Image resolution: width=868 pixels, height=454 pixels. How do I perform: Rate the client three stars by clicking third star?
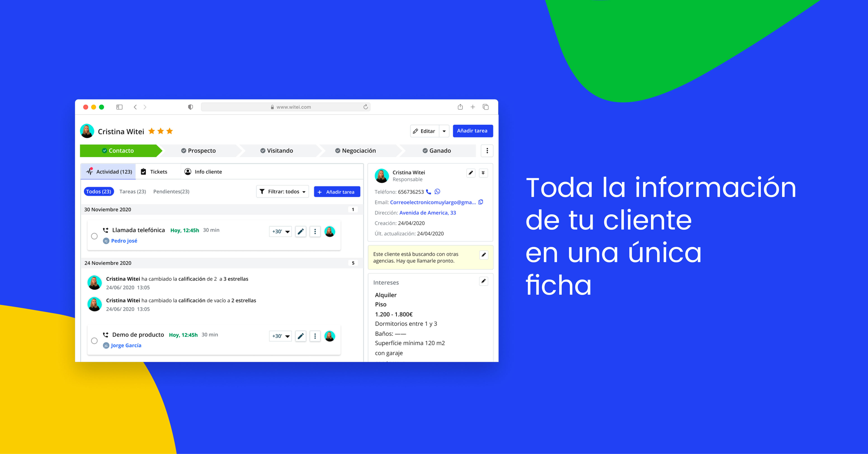170,131
